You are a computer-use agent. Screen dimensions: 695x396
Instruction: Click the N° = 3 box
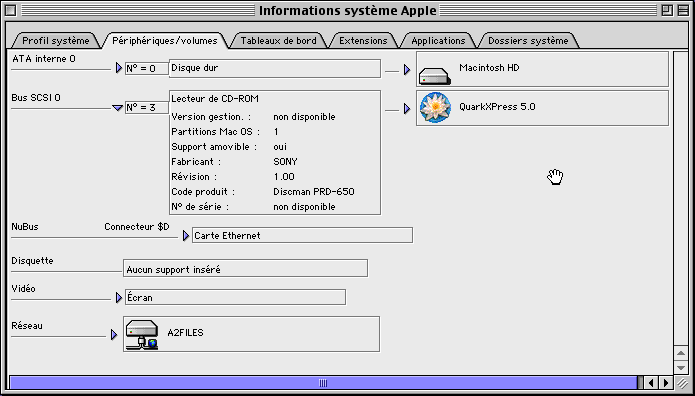(147, 107)
